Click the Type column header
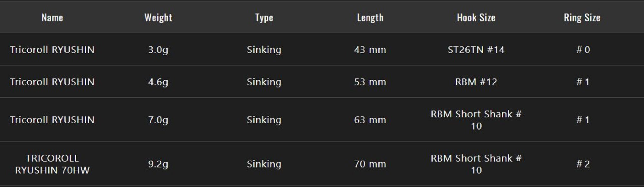The height and width of the screenshot is (187, 644). 264,18
